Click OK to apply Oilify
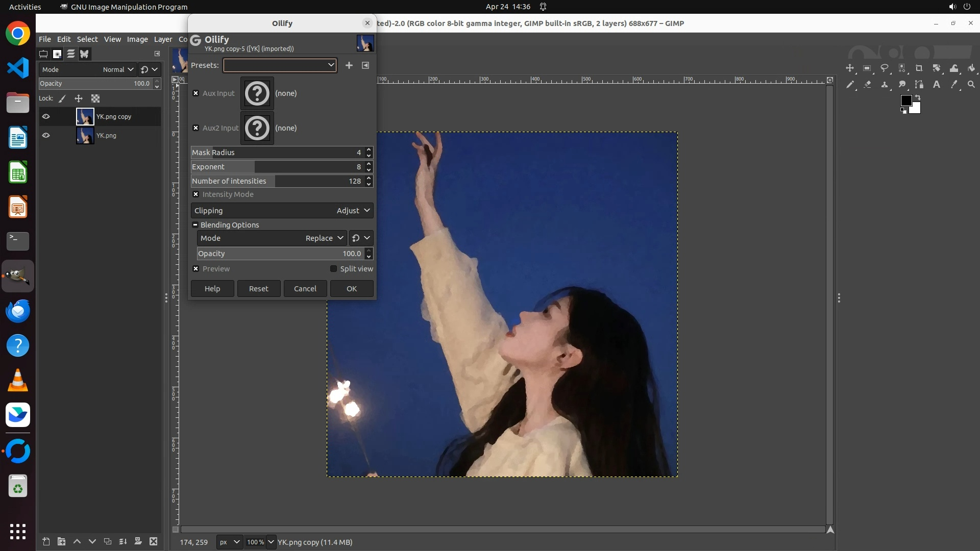The image size is (980, 551). coord(352,289)
